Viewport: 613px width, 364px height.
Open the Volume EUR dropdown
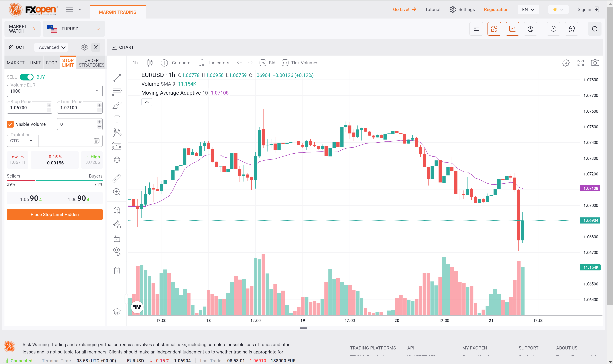(97, 91)
